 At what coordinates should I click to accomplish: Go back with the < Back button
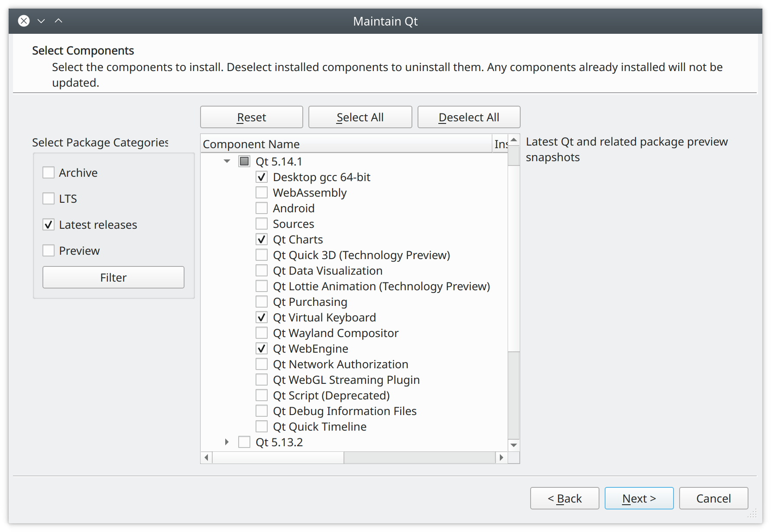point(565,498)
